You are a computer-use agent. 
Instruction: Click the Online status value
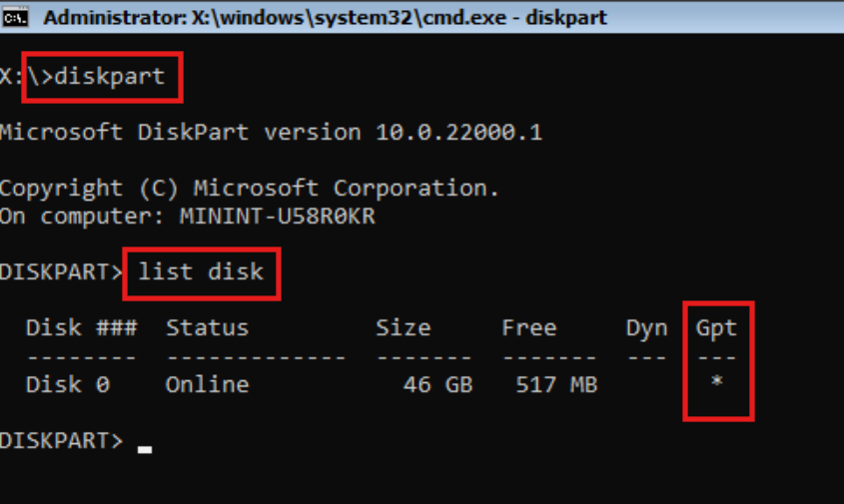click(x=207, y=384)
